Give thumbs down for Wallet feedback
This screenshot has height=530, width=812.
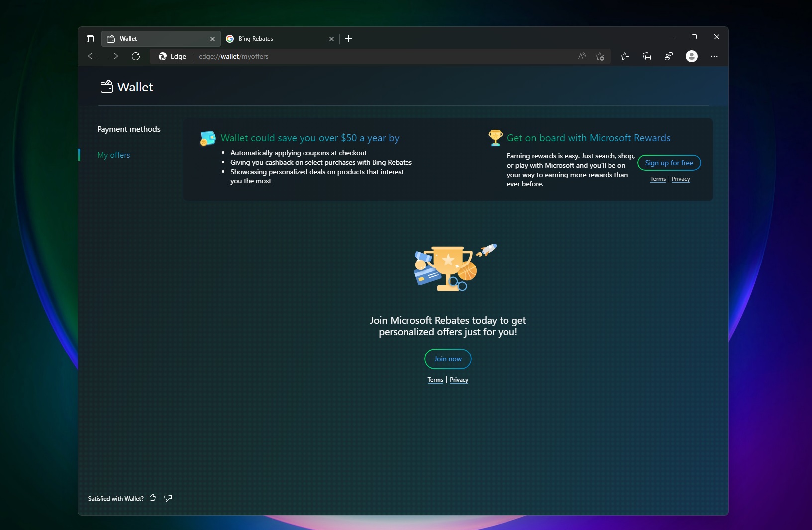168,498
